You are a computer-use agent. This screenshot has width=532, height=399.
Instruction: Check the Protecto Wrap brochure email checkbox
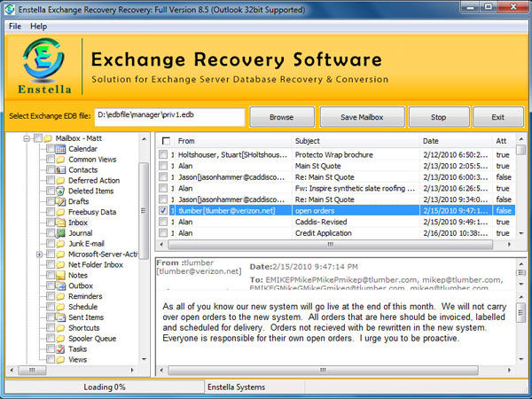click(163, 154)
